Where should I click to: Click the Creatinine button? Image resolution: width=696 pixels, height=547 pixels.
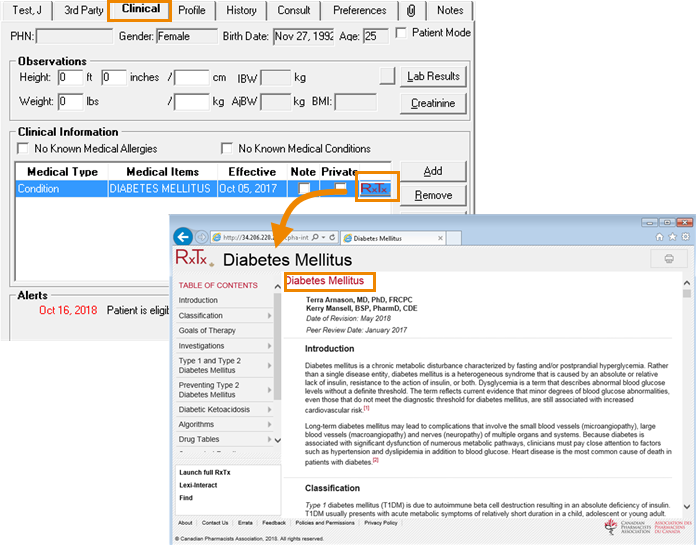click(x=433, y=103)
